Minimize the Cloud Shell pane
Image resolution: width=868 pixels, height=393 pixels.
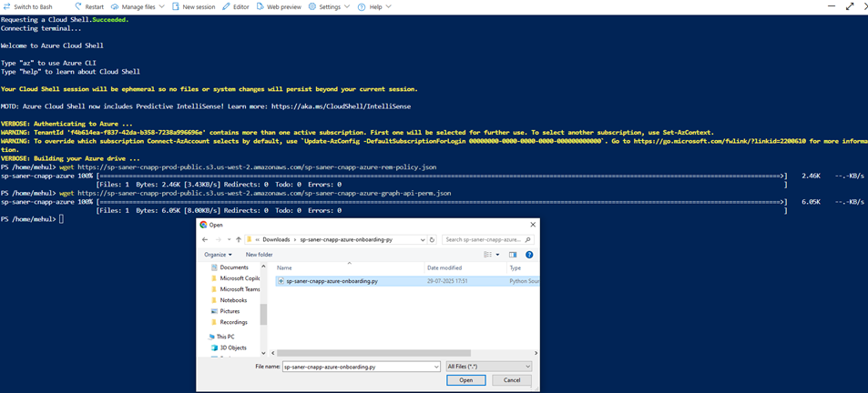coord(831,6)
